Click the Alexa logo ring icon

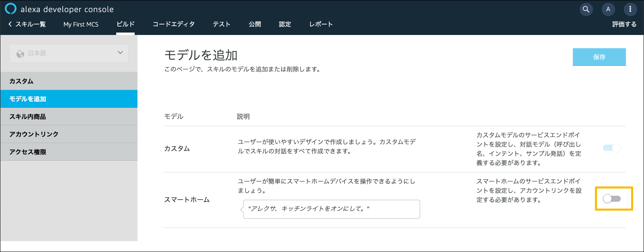coord(10,9)
